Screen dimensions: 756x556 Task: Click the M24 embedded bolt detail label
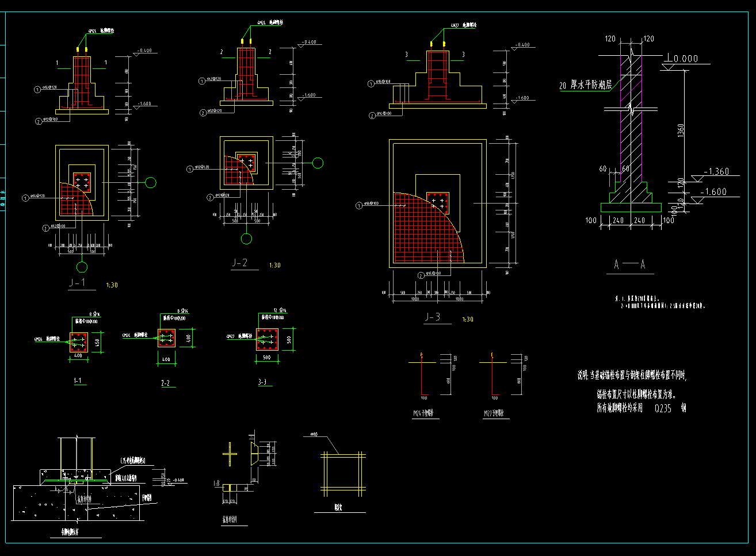[x=423, y=413]
